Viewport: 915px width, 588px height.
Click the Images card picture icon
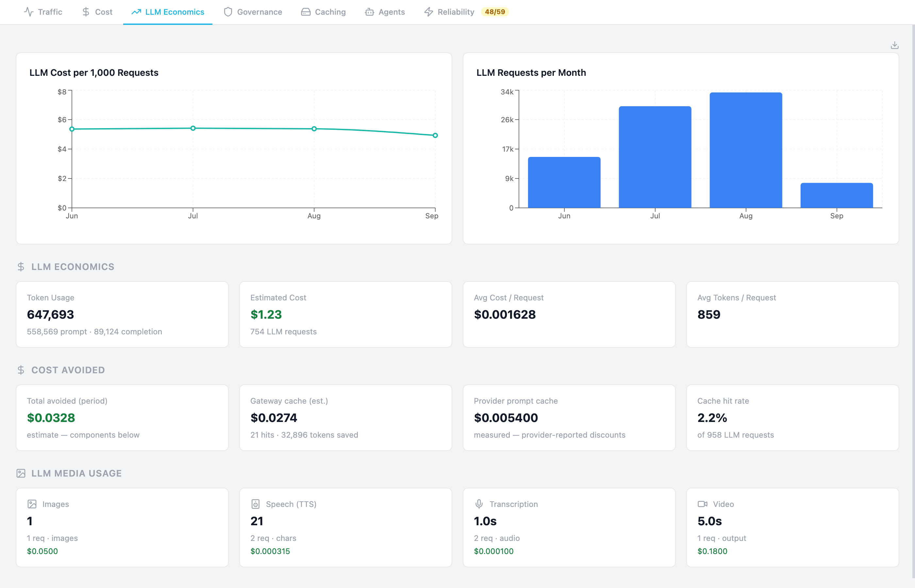(32, 504)
